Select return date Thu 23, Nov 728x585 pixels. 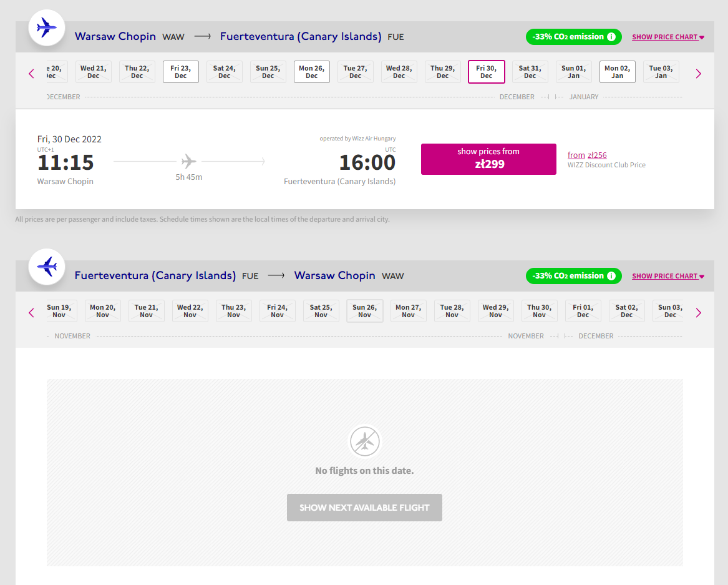pyautogui.click(x=233, y=312)
